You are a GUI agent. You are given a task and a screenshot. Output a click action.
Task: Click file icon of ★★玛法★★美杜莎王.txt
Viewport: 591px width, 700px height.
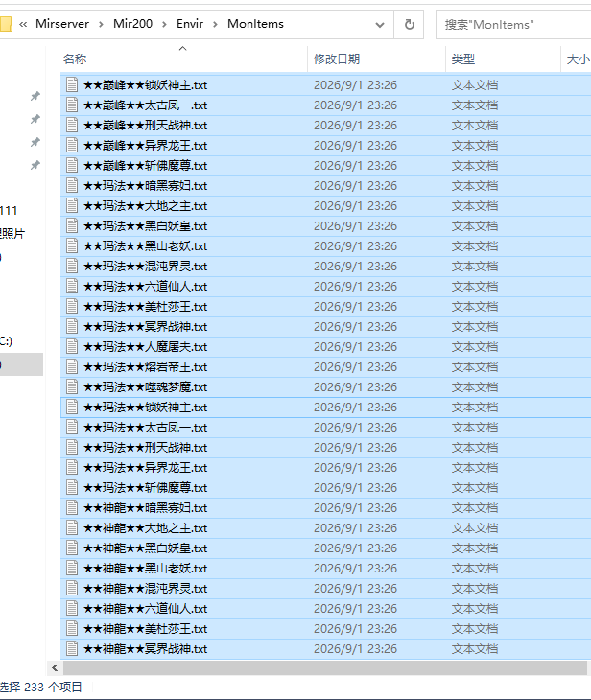click(72, 306)
